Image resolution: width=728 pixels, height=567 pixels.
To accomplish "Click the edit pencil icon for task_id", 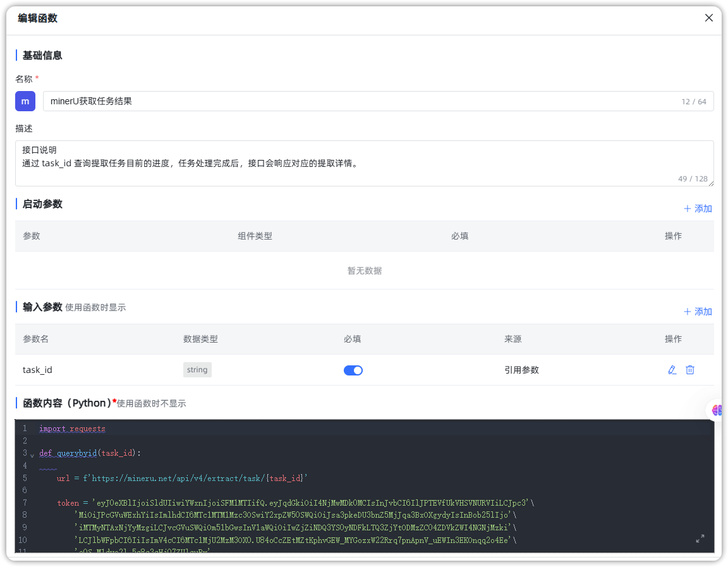I will click(x=672, y=370).
